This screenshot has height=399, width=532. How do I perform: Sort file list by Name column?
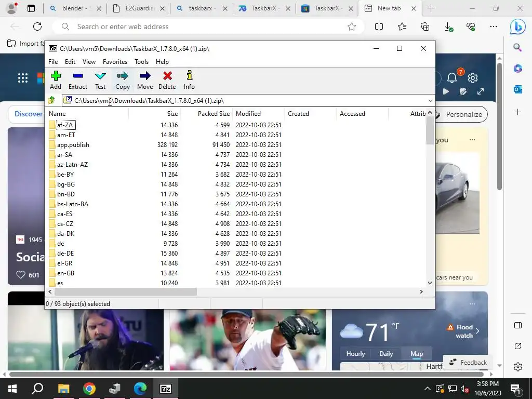[x=87, y=114]
